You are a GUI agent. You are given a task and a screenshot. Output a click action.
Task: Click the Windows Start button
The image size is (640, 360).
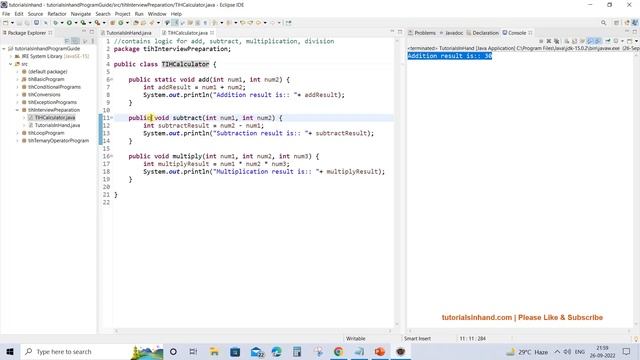[x=10, y=351]
